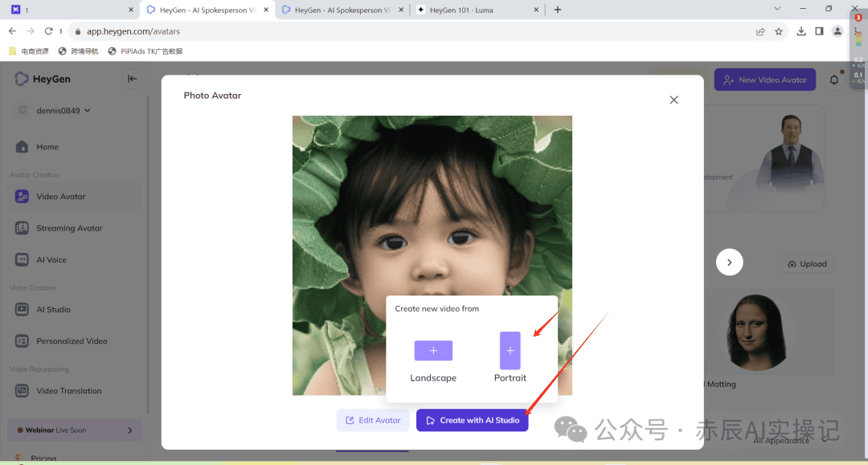Image resolution: width=868 pixels, height=465 pixels.
Task: Open the Video Translation section
Action: pyautogui.click(x=68, y=390)
